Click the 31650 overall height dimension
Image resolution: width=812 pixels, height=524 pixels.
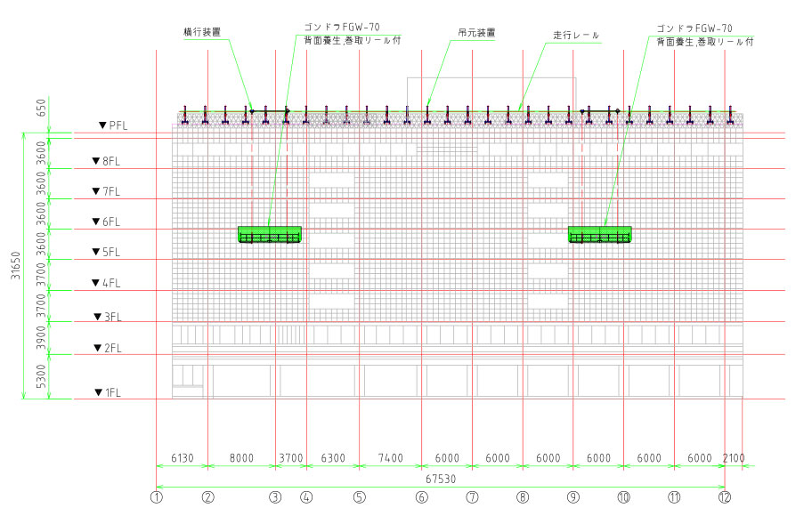tap(15, 265)
